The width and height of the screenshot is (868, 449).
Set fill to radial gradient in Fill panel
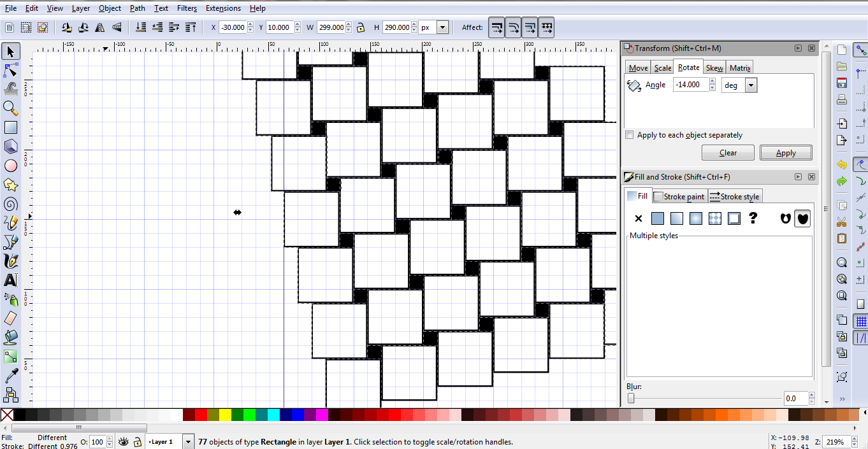click(695, 218)
